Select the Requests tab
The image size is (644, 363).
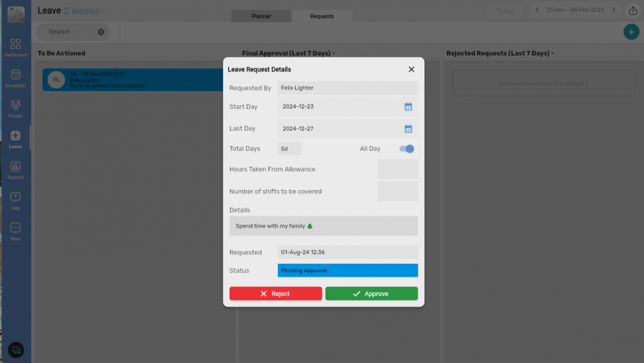tap(322, 16)
